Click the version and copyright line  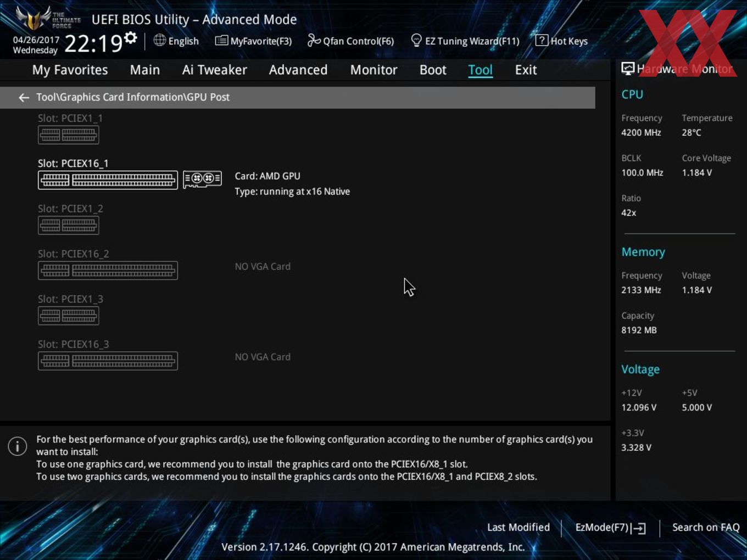point(373,547)
